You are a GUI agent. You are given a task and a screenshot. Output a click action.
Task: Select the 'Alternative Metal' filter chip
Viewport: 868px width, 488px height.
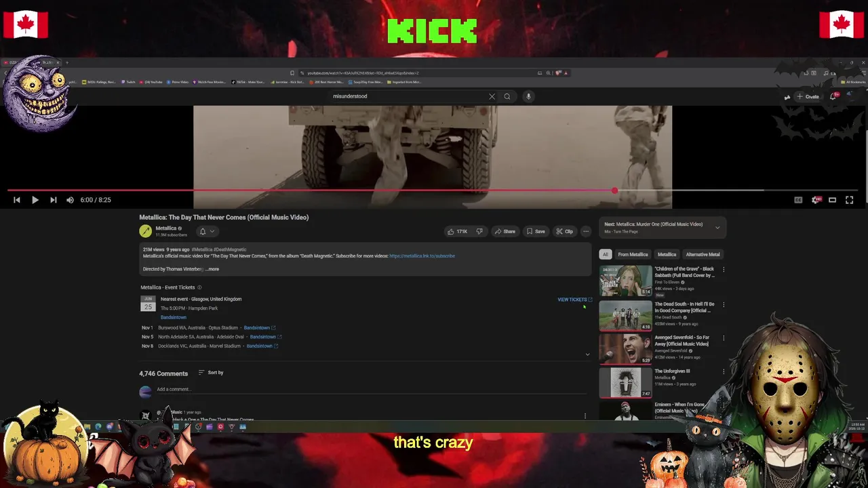(x=703, y=254)
